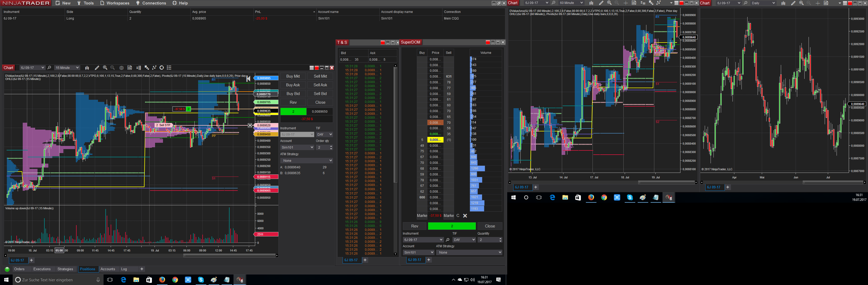Viewport: 868px width, 285px height.
Task: Click T&S vertical scrollbar down arrow
Action: [395, 254]
